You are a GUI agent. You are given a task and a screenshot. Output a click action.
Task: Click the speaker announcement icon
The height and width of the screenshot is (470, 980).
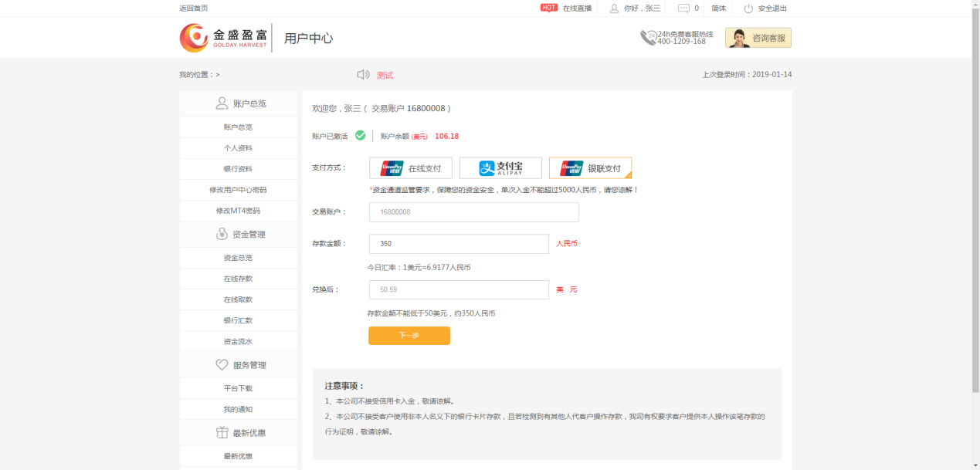[x=363, y=75]
